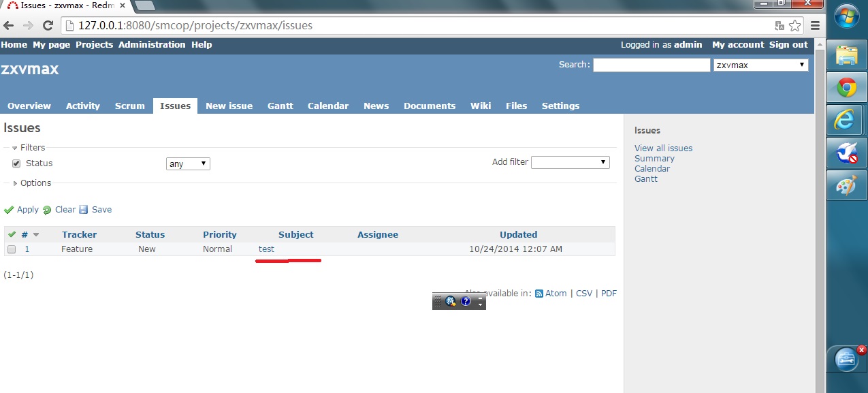Open the Wiki tab
This screenshot has height=393, width=868.
(x=481, y=106)
